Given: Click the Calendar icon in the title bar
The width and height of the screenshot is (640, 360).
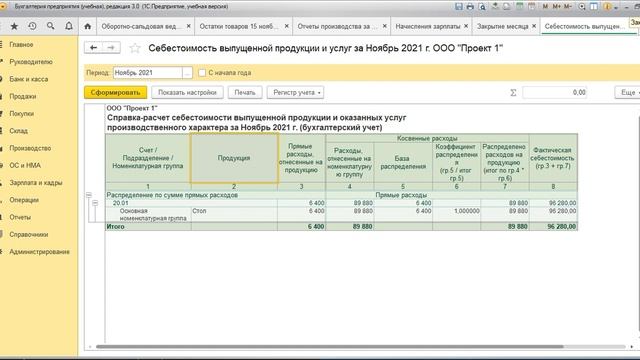Looking at the screenshot, I should coord(531,7).
